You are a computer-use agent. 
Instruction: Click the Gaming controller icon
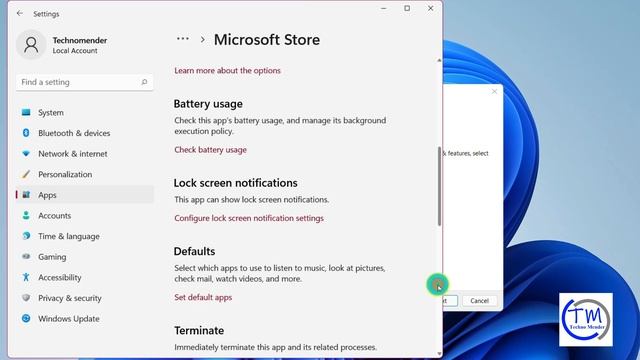tap(26, 257)
